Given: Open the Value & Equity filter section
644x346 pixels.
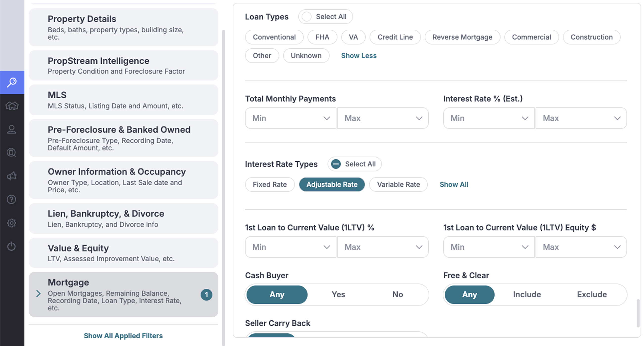Looking at the screenshot, I should [123, 253].
